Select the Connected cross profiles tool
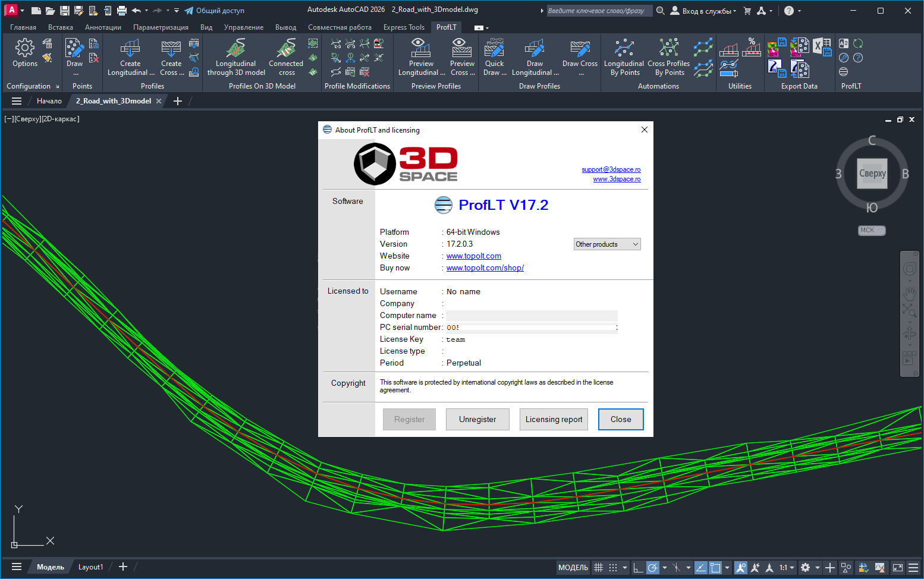924x579 pixels. [285, 56]
